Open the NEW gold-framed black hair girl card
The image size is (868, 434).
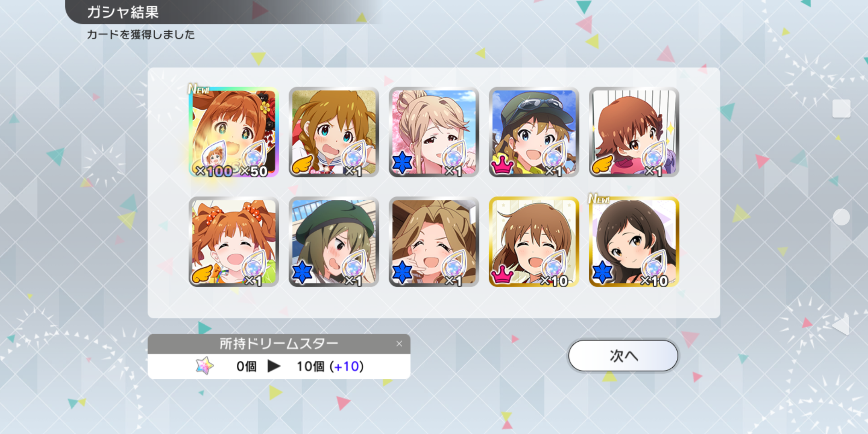[x=634, y=242]
